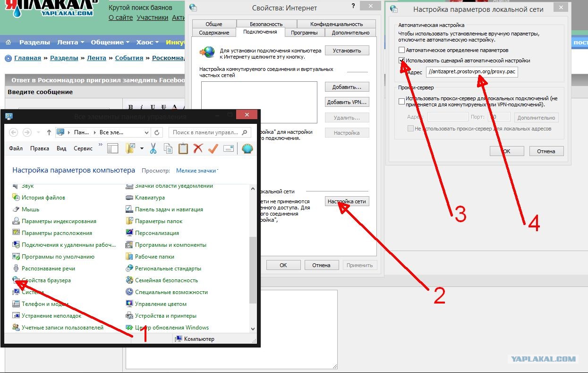Switch to the Безопасность tab
This screenshot has height=373, width=588.
click(x=266, y=24)
